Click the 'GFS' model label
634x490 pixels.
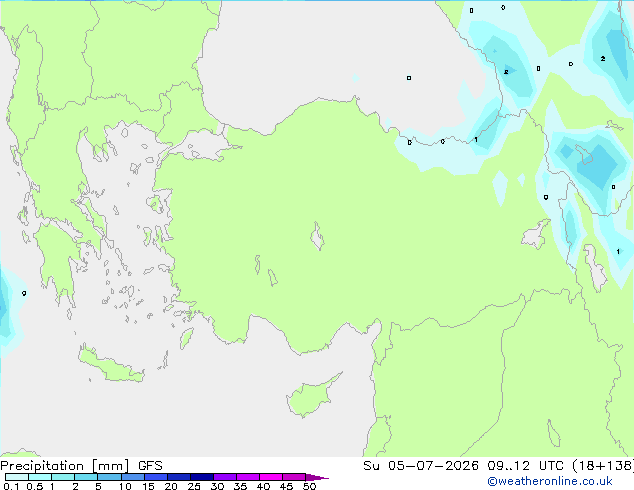150,466
